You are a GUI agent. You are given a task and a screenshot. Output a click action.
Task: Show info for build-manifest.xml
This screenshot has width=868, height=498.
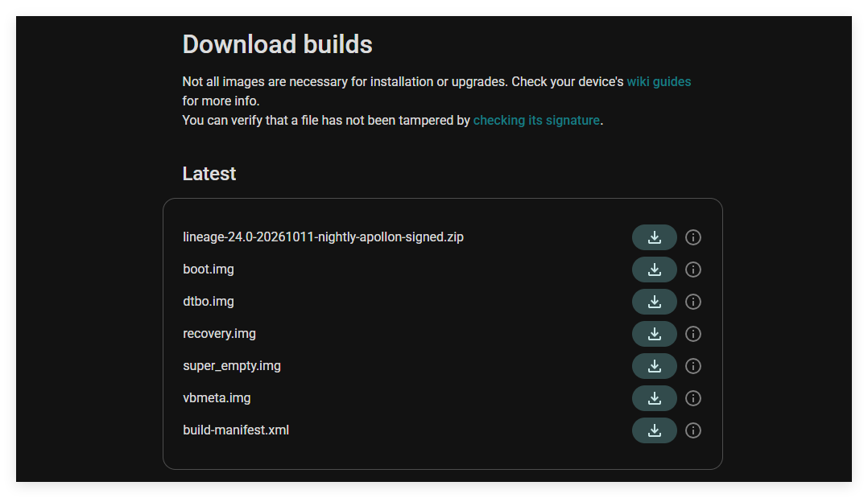point(693,430)
